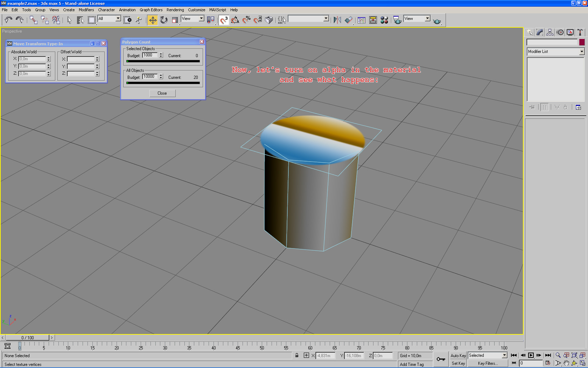Viewport: 588px width, 368px height.
Task: Toggle the selection lock padlock
Action: [x=297, y=355]
